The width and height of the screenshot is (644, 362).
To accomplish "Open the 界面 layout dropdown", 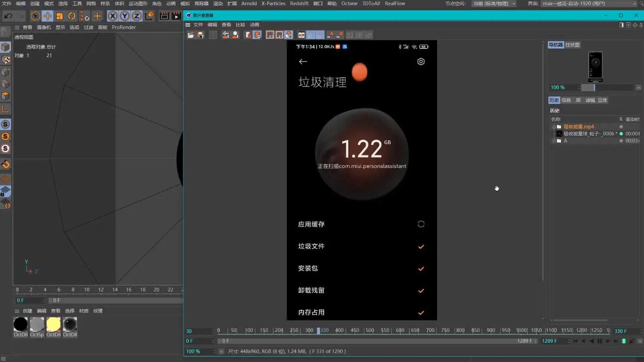I will (x=589, y=3).
